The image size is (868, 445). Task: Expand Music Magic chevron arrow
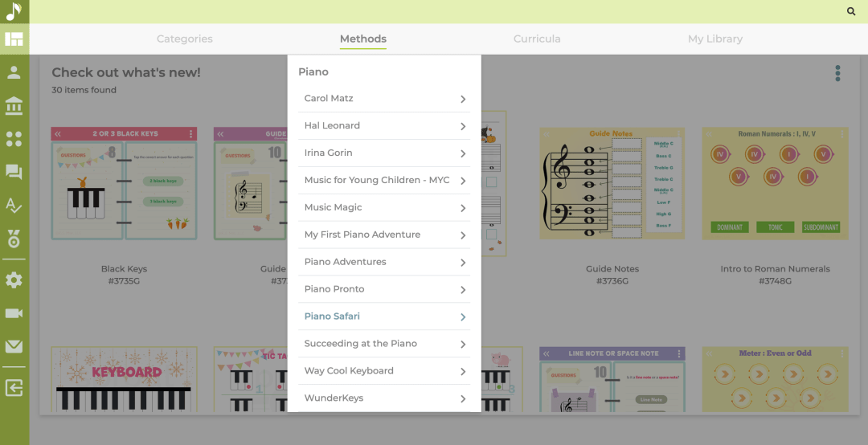(x=463, y=208)
